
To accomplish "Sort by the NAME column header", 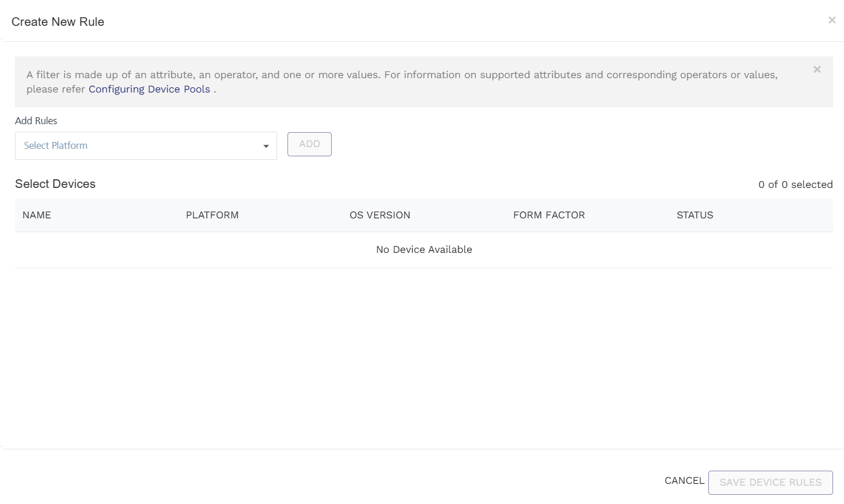I will click(x=37, y=215).
